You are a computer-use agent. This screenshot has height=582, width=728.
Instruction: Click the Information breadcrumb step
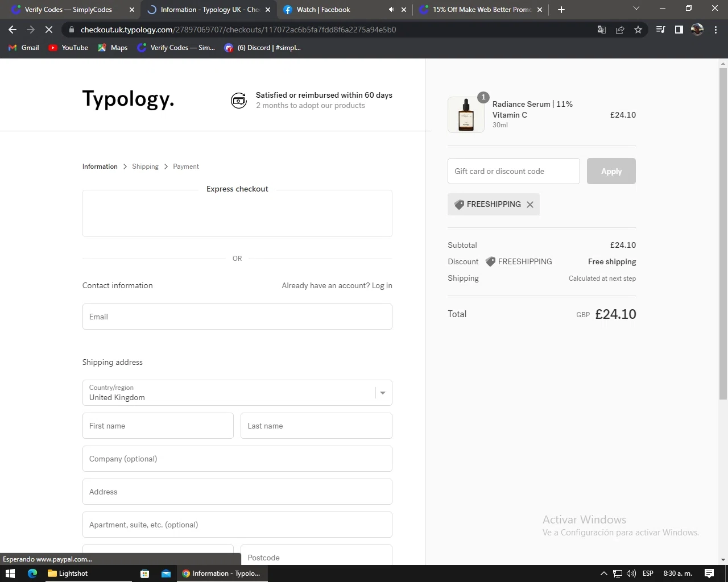click(100, 167)
